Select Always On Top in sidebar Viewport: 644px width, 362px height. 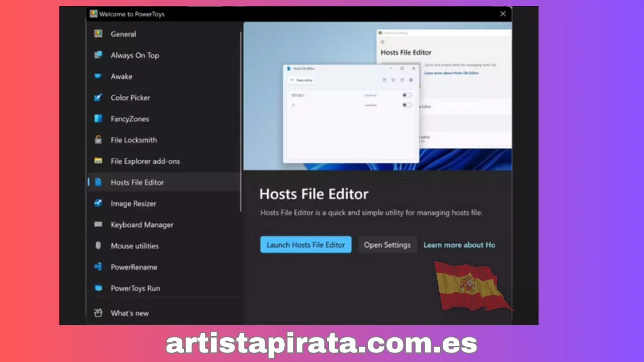click(164, 55)
